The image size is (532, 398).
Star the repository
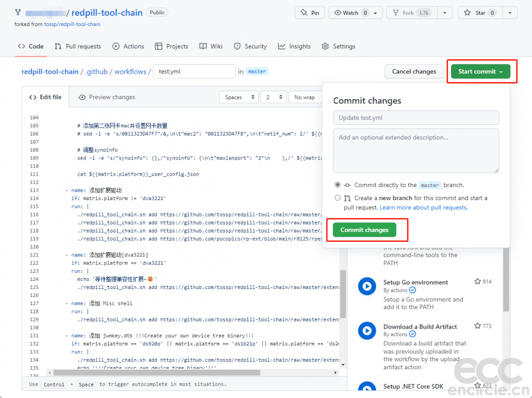pos(480,13)
